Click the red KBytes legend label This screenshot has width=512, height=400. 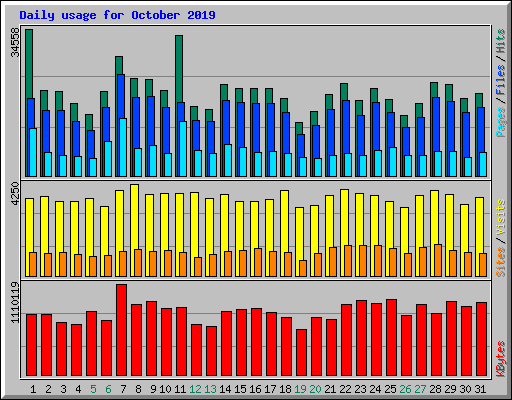pyautogui.click(x=501, y=359)
